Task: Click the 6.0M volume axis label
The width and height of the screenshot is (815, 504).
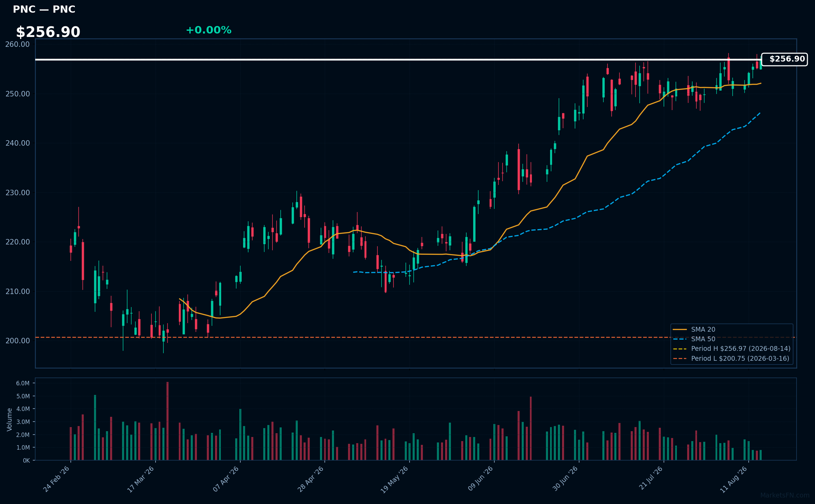Action: click(x=23, y=383)
